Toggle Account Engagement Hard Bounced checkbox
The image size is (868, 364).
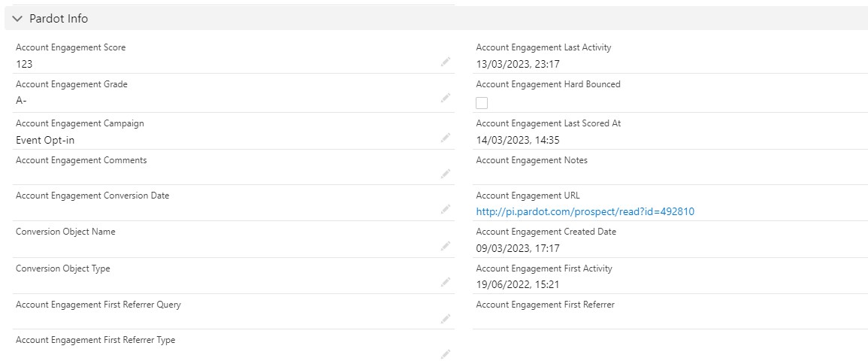(482, 103)
